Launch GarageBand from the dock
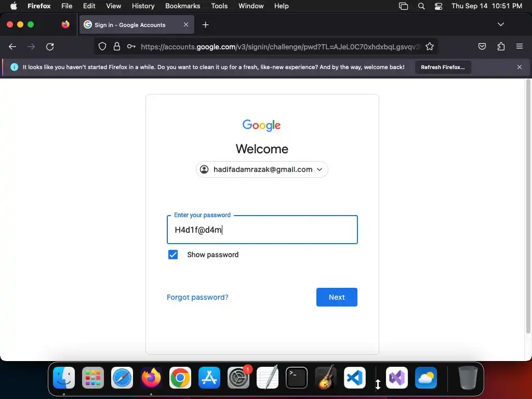 [x=326, y=378]
